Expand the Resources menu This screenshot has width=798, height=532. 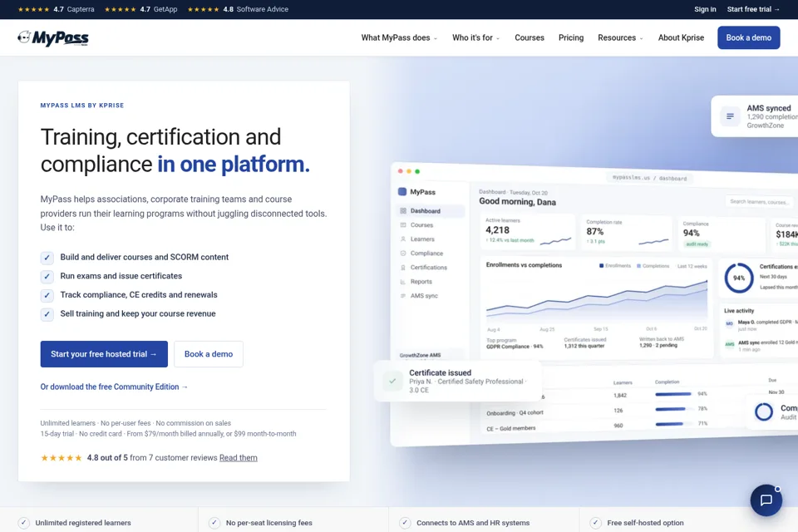[620, 37]
